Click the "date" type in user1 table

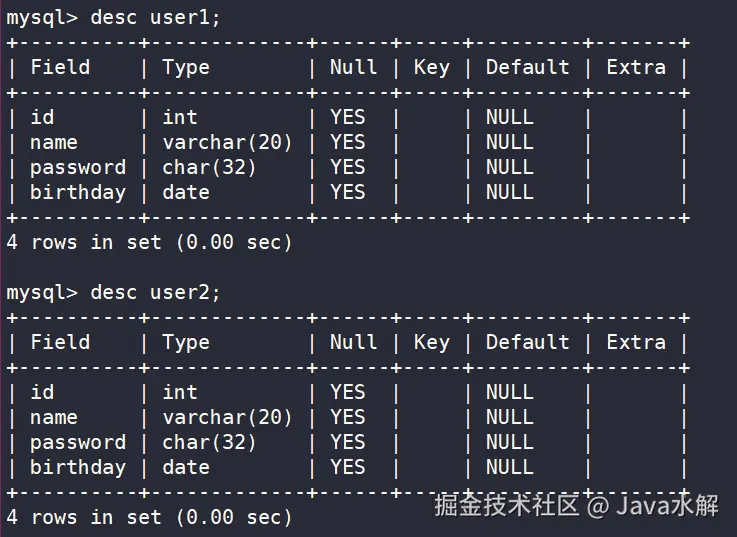tap(186, 192)
